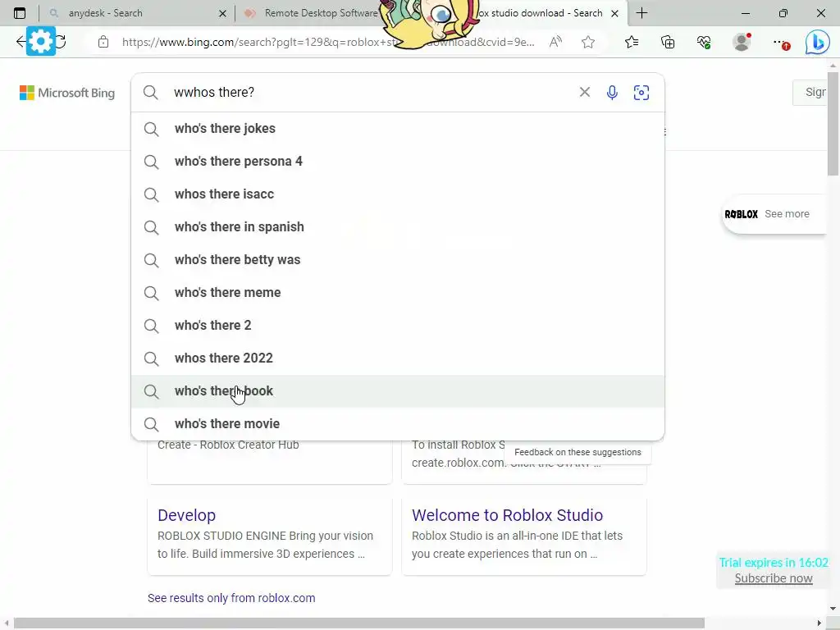View site information lock icon
The width and height of the screenshot is (840, 630).
point(103,42)
